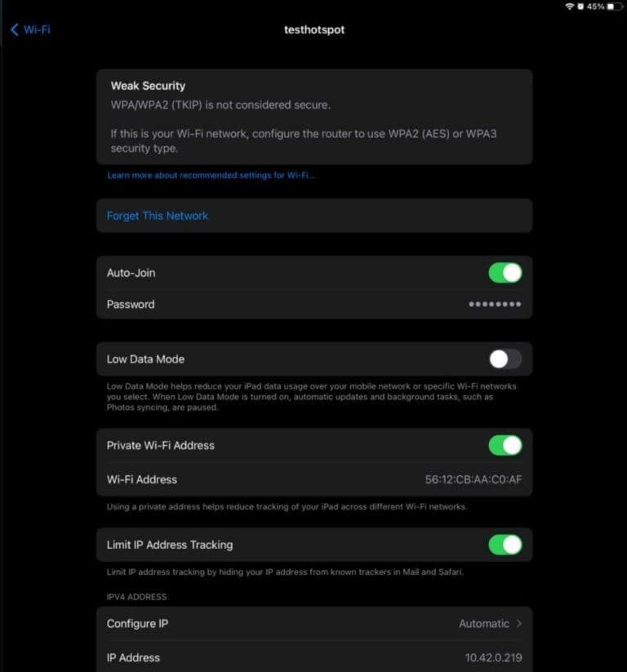Screen dimensions: 627x672
Task: Go back to the Wi-Fi settings list
Action: tap(30, 29)
